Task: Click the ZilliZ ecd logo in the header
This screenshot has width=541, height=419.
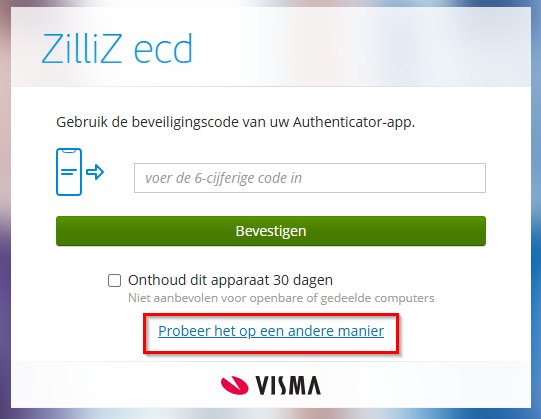Action: (x=117, y=48)
